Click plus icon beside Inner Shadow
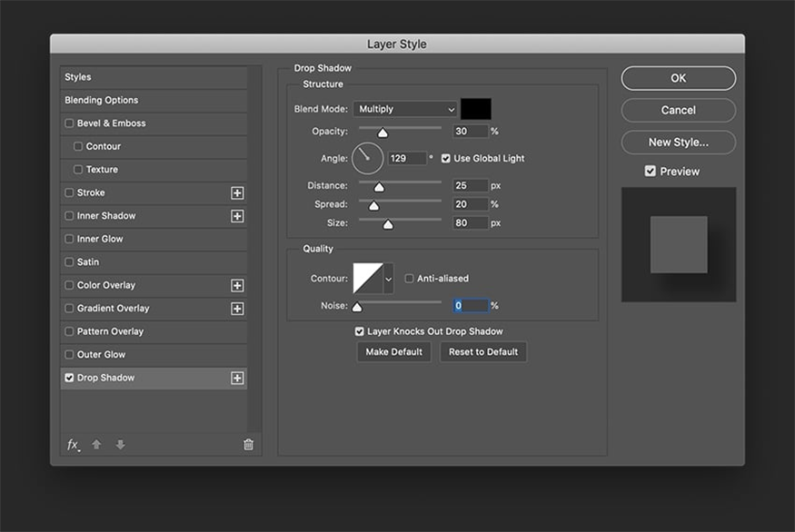 click(237, 216)
